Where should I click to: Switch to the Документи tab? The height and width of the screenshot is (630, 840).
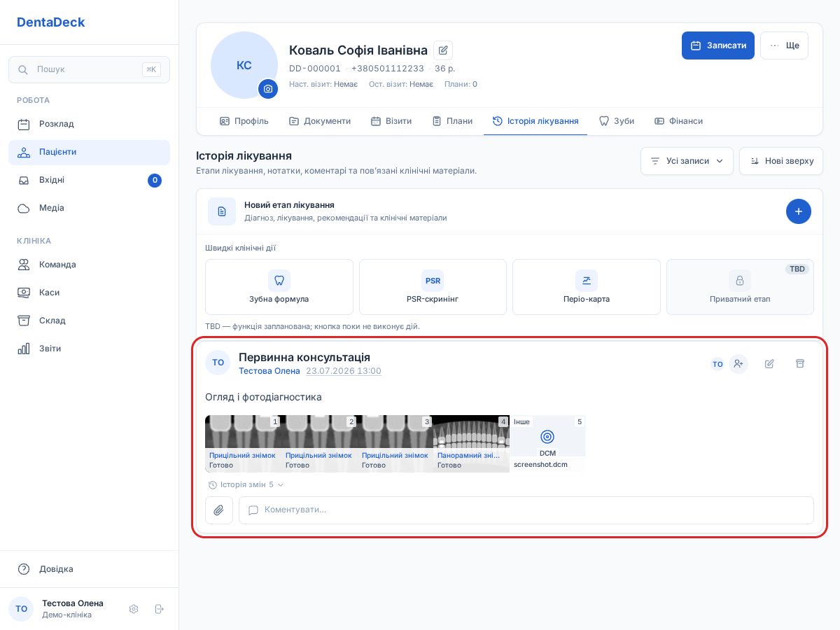click(x=320, y=121)
